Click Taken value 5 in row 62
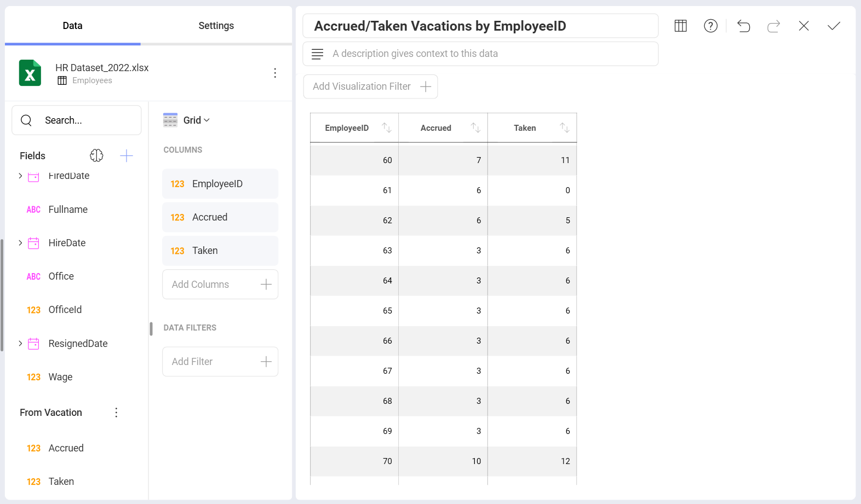Image resolution: width=861 pixels, height=504 pixels. 532,221
